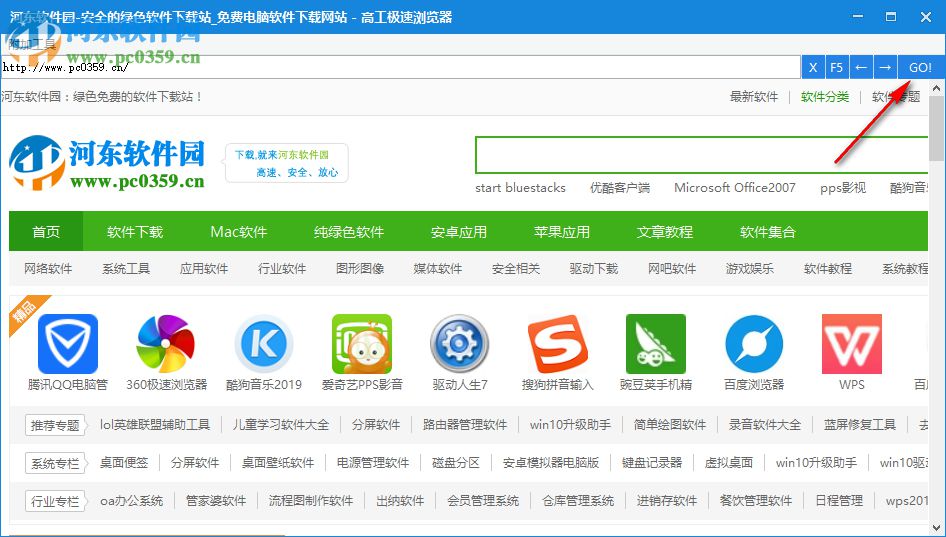946x537 pixels.
Task: Click the 百度浏览器 blue icon
Action: [754, 343]
